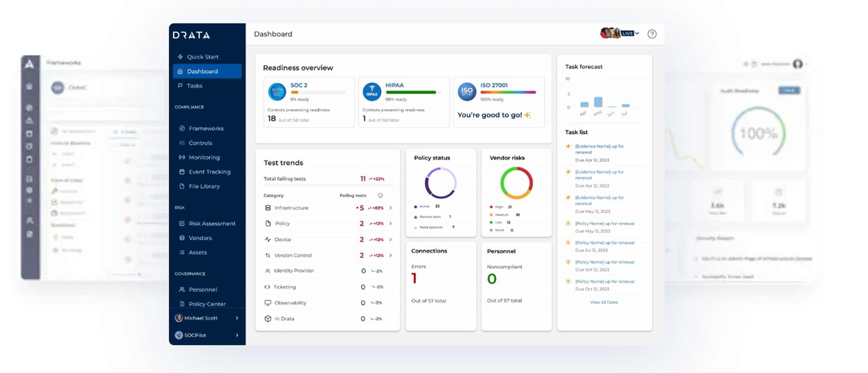
Task: Click the Monitoring signal icon
Action: [x=182, y=157]
